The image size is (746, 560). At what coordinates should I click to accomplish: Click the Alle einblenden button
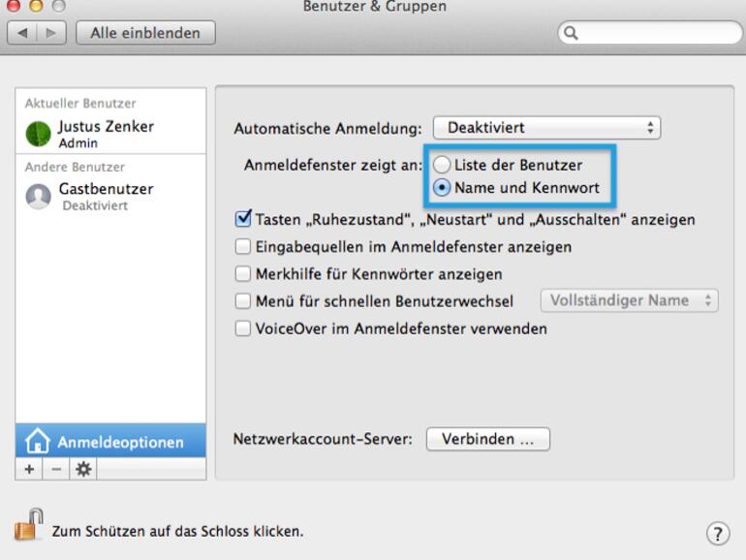[x=145, y=33]
